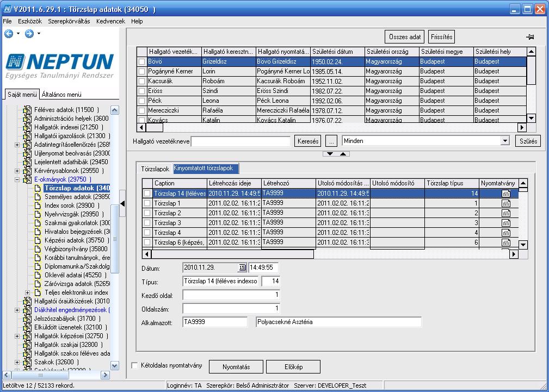This screenshot has width=549, height=392.
Task: Switch to the Általános menü tab
Action: click(x=61, y=95)
